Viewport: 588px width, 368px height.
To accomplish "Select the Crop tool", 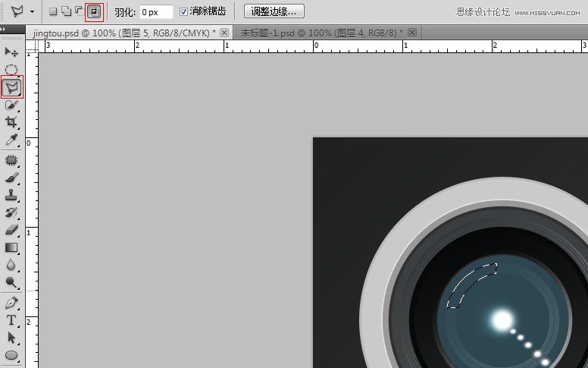I will coord(11,122).
